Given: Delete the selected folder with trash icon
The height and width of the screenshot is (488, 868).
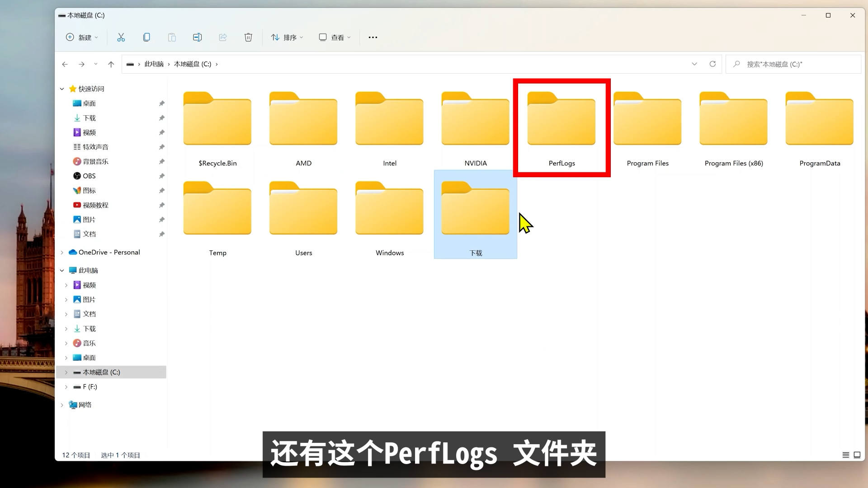Looking at the screenshot, I should click(x=248, y=37).
